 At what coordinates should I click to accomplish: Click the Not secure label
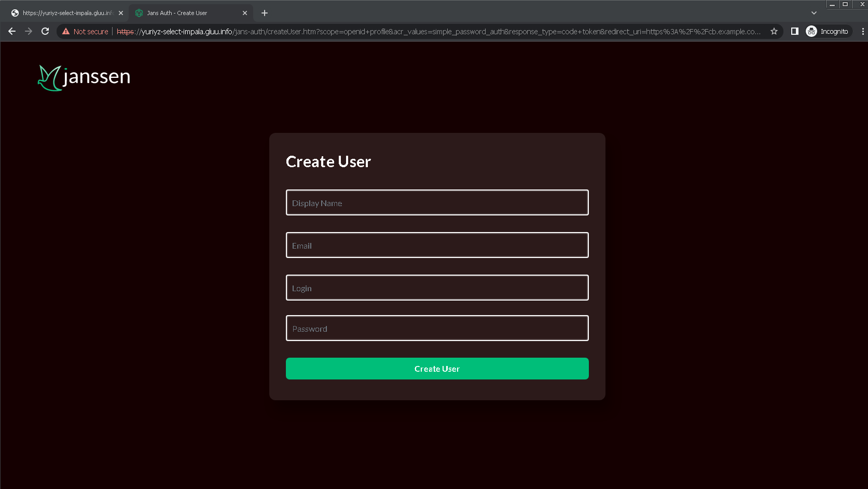click(90, 31)
